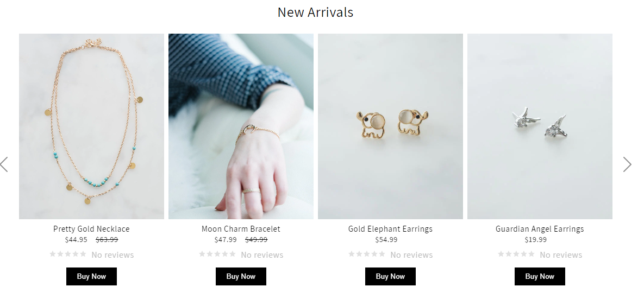Click star rating under Guardian Angel Earrings
Screen dimensions: 644x293
pyautogui.click(x=516, y=254)
